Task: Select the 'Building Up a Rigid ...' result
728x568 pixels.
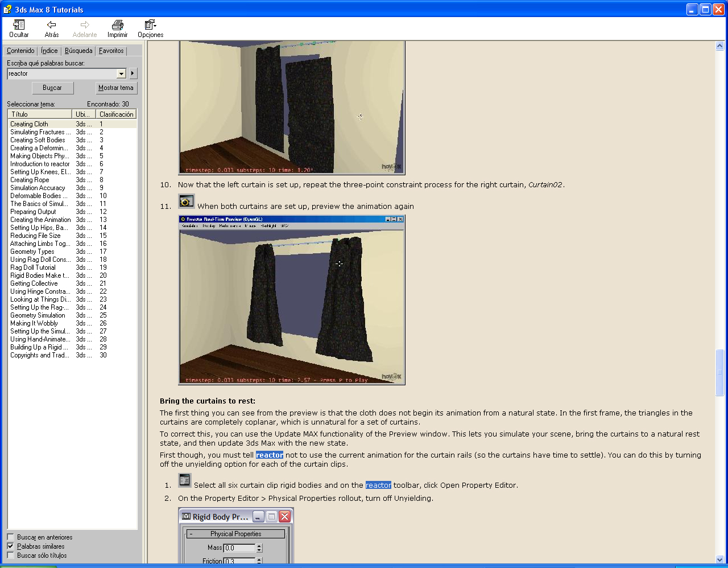Action: (x=39, y=347)
